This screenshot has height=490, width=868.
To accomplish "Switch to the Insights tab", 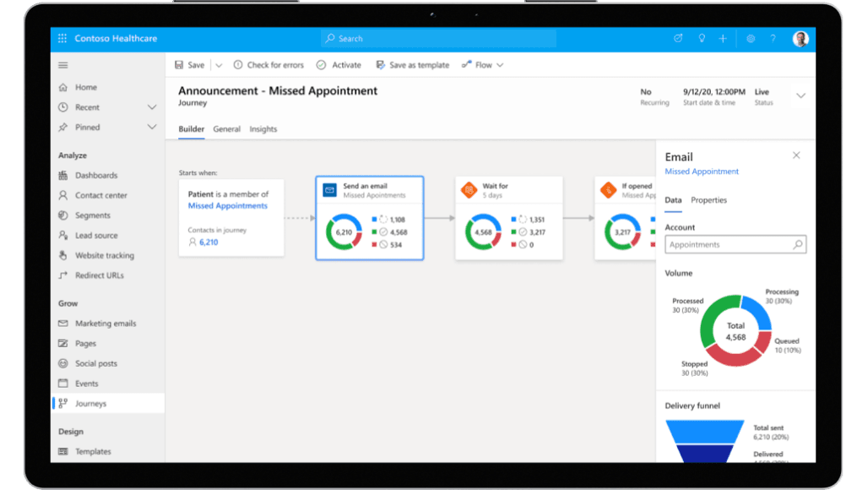I will click(x=263, y=129).
